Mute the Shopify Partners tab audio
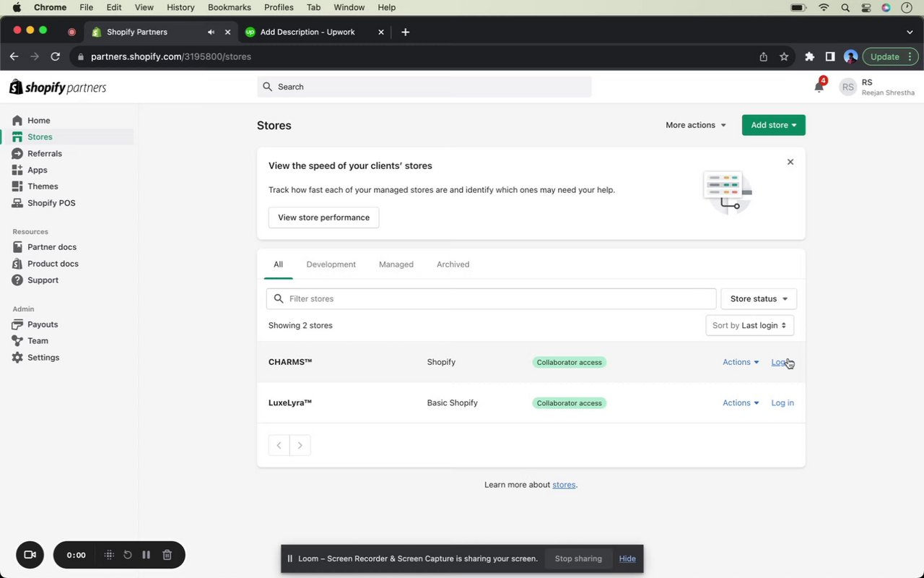Screen dimensions: 924x578 pos(211,32)
